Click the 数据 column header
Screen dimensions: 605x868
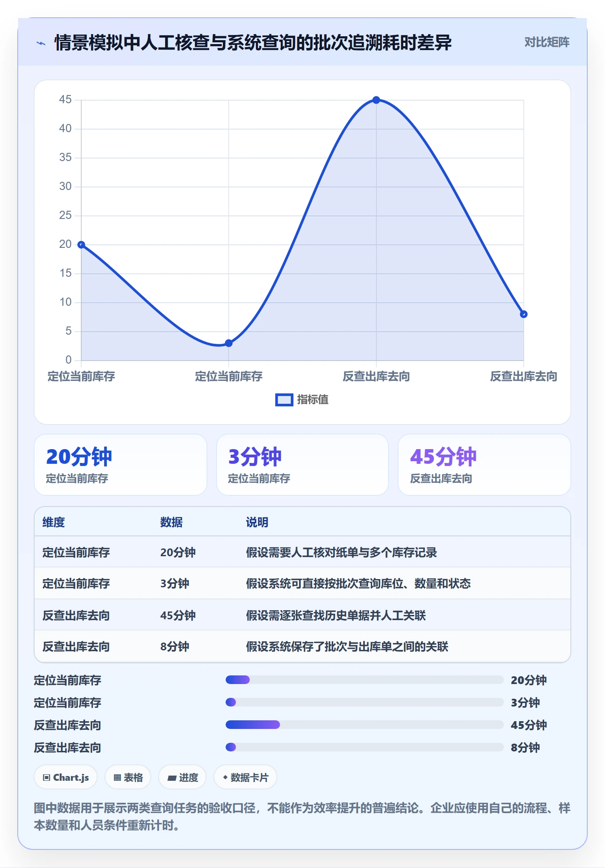(172, 522)
